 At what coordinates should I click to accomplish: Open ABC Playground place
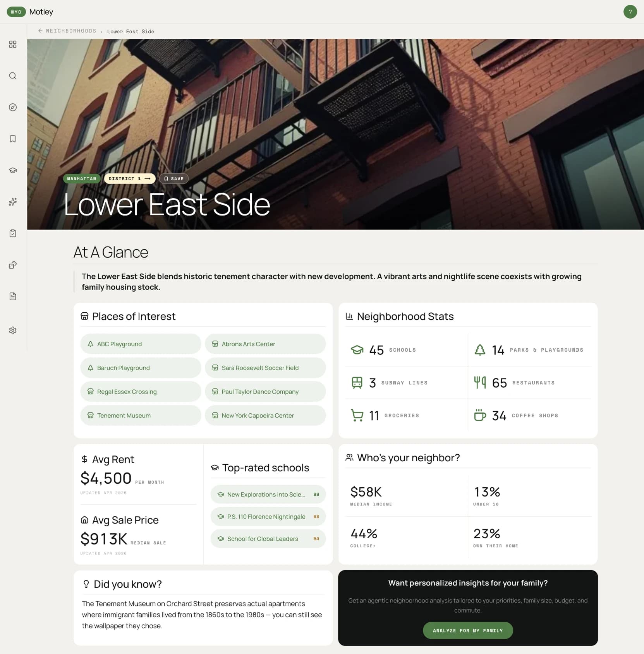point(141,344)
